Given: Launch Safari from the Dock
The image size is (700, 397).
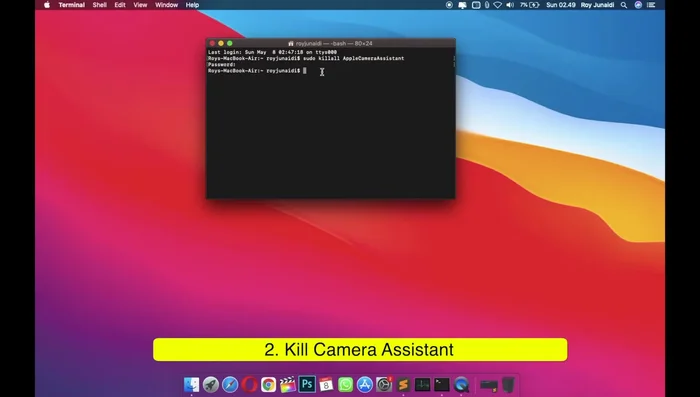Looking at the screenshot, I should (230, 384).
